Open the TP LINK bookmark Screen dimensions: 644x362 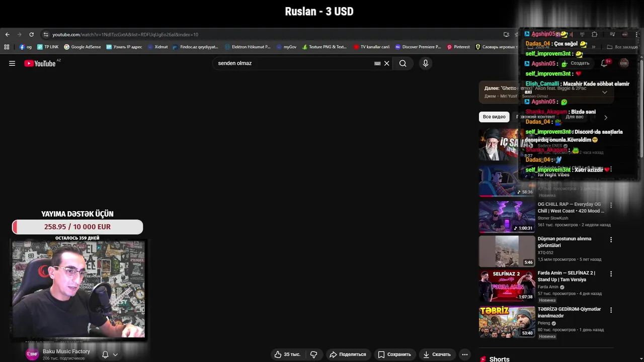point(48,47)
